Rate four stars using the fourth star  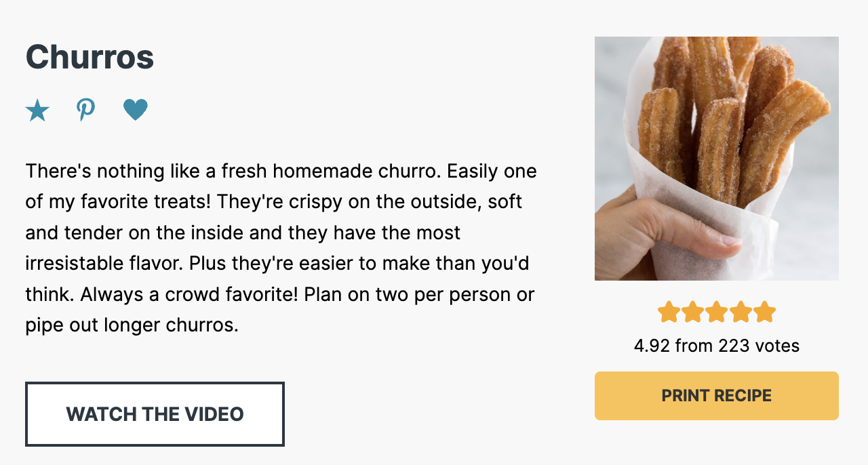click(741, 312)
